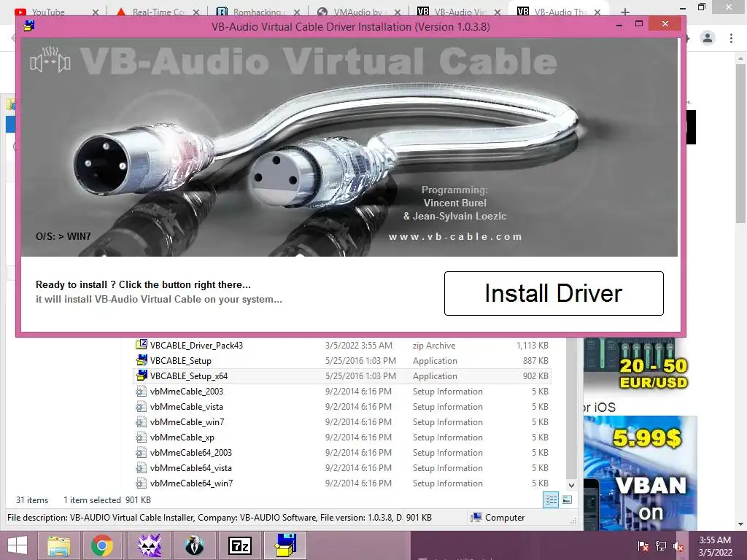Click the vbMmeCable64_vista setup file icon

[x=141, y=467]
